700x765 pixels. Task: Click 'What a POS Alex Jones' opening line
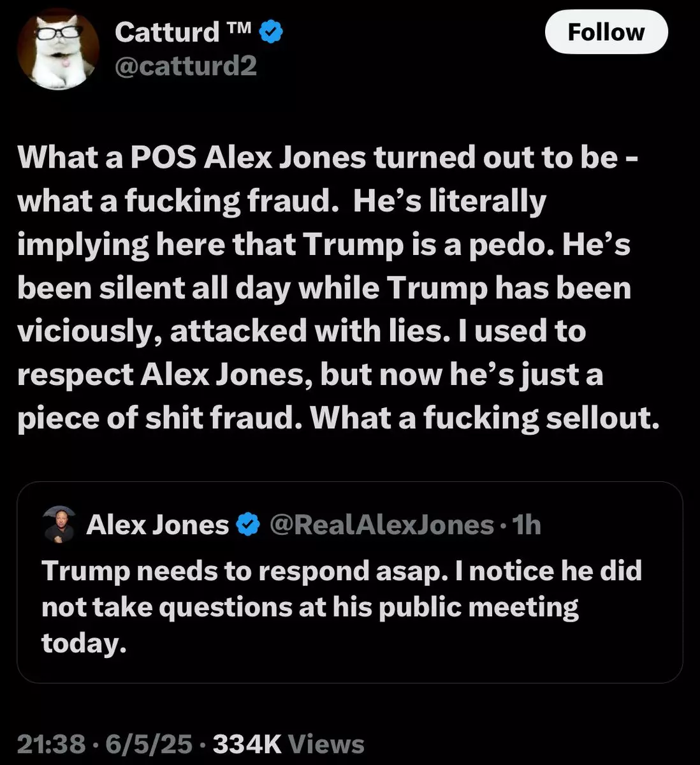point(192,157)
